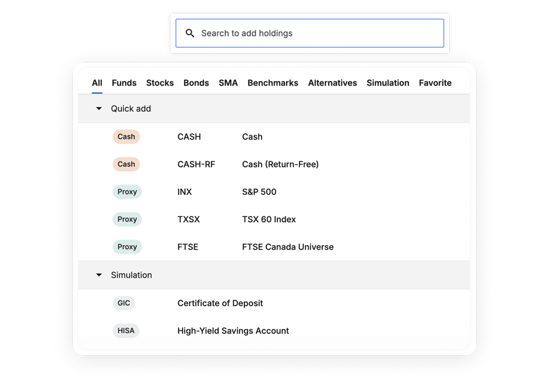Image resolution: width=549 pixels, height=392 pixels.
Task: Click the HISA badge
Action: click(x=126, y=330)
